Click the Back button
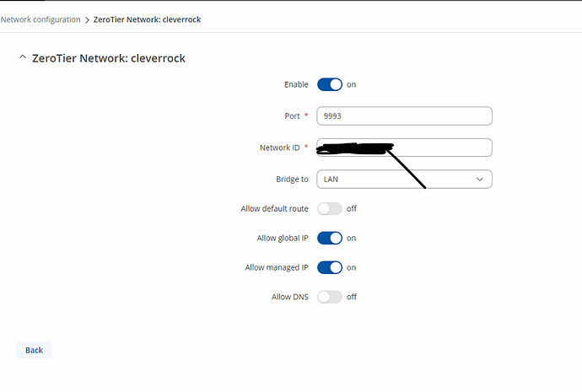Screen dimensions: 582x392 34,350
